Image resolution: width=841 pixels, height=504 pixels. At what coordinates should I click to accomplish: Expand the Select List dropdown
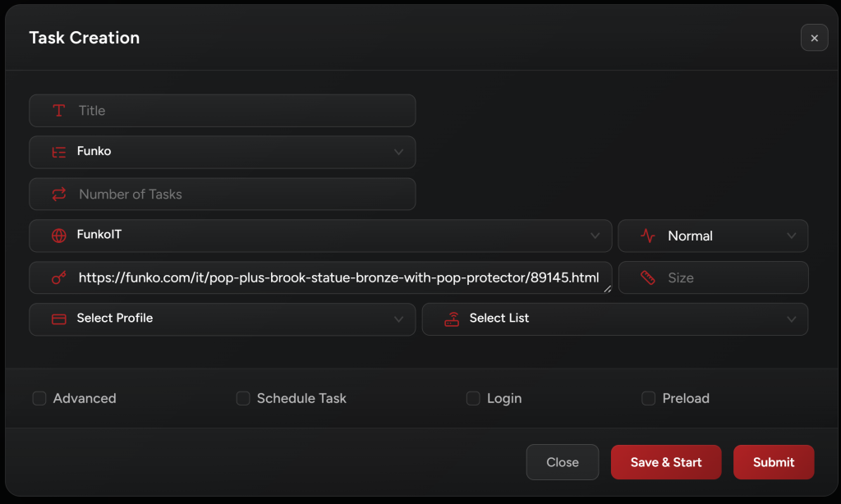[614, 319]
